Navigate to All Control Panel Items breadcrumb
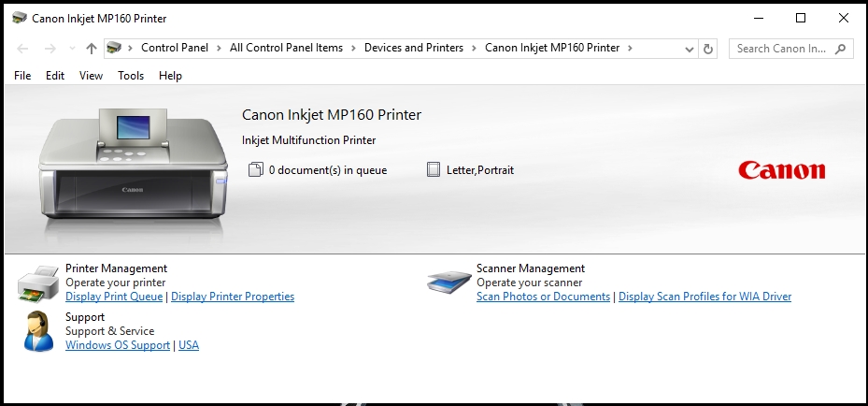 (286, 48)
